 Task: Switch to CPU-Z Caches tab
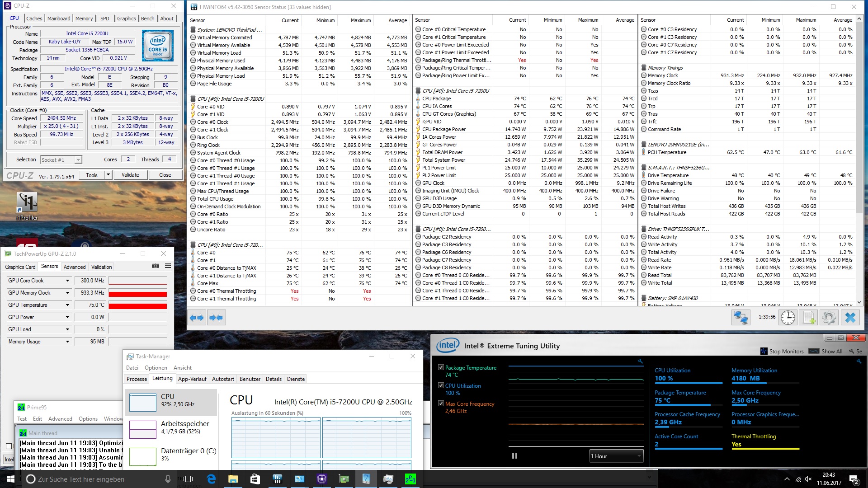[x=34, y=19]
